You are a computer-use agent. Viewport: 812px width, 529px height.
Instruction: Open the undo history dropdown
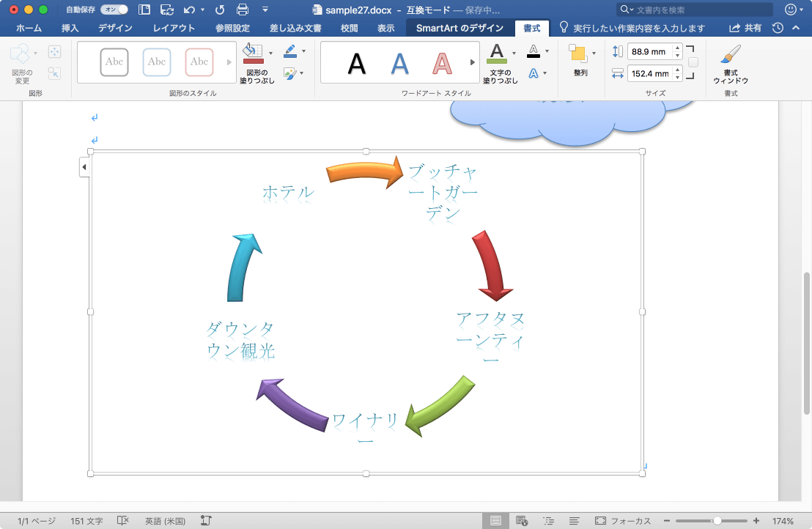click(202, 10)
